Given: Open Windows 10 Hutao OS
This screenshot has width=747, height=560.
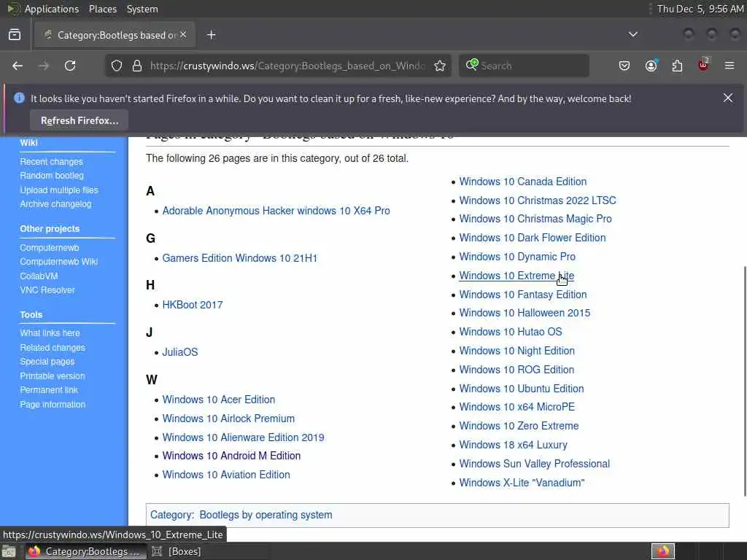Looking at the screenshot, I should [x=511, y=332].
